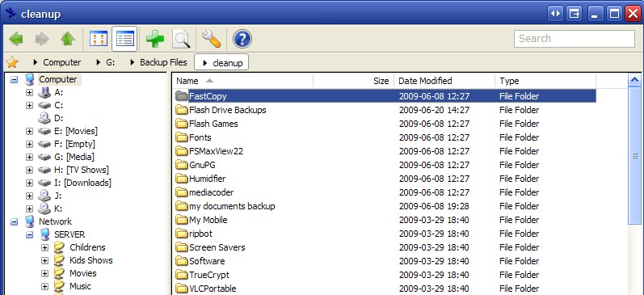
Task: Click the cleanup breadcrumb segment
Action: coord(221,63)
